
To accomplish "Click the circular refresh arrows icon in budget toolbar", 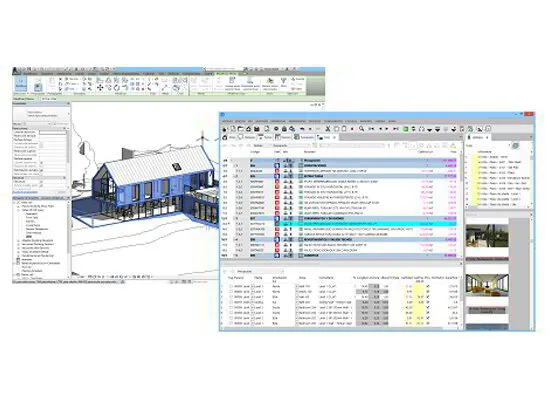I will tap(422, 129).
